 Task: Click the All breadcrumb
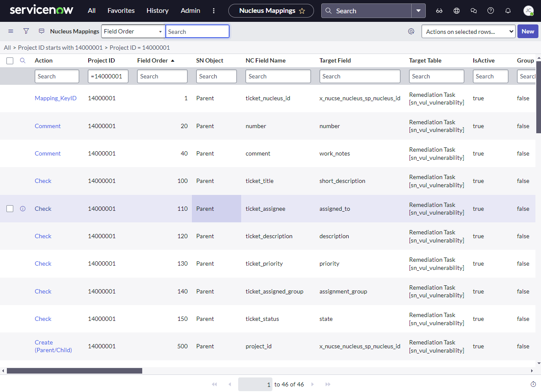point(7,48)
